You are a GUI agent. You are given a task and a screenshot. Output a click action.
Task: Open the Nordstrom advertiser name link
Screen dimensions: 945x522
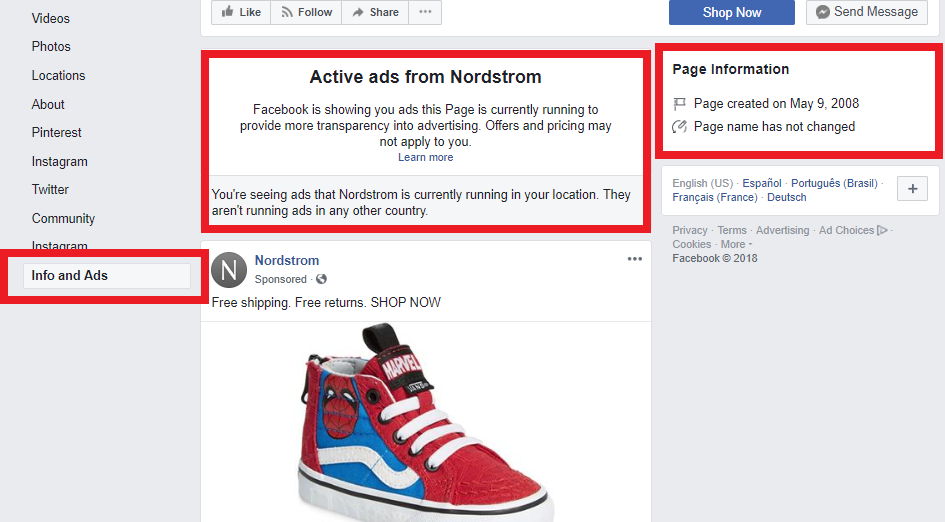(287, 260)
